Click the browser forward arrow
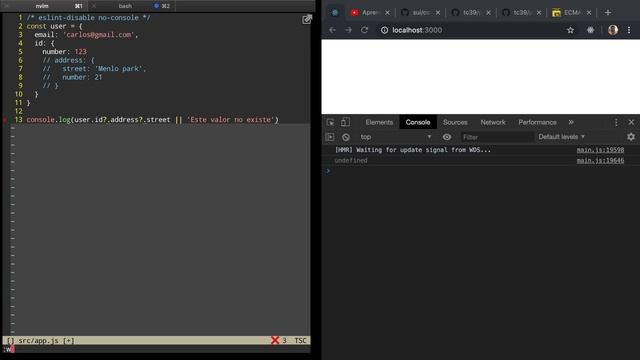 (x=348, y=30)
